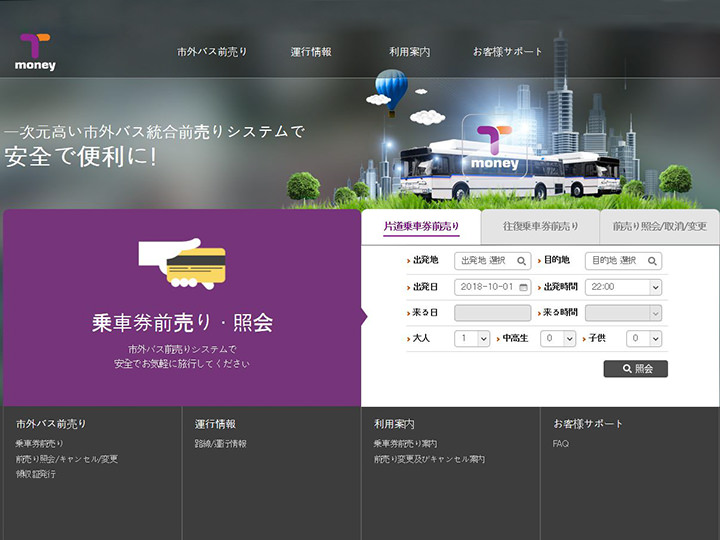Click the 目的地 選択 input field
The width and height of the screenshot is (720, 540).
(x=623, y=261)
